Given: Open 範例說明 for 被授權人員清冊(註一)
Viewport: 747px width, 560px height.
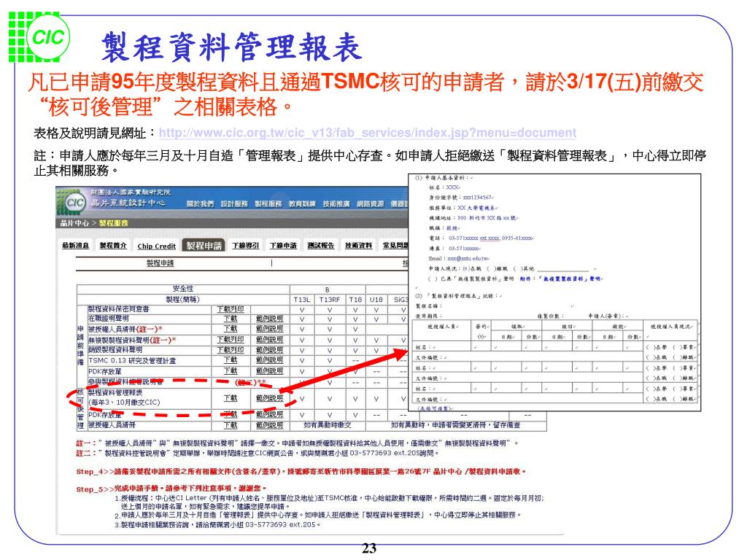Looking at the screenshot, I should pyautogui.click(x=269, y=329).
